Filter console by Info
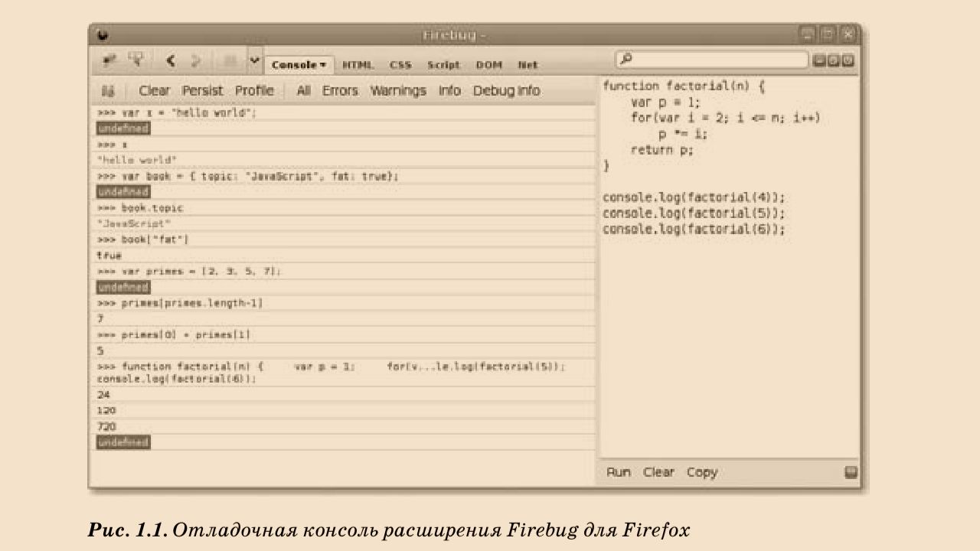Image resolution: width=980 pixels, height=551 pixels. coord(449,90)
